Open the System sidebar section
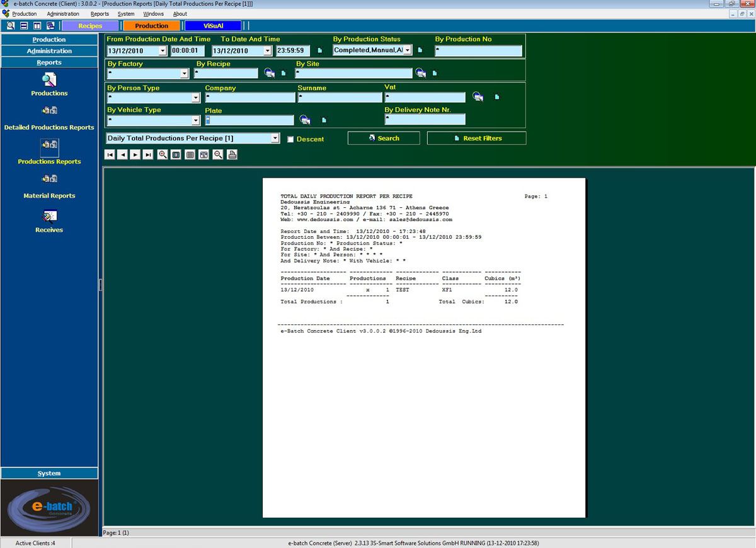 (x=49, y=473)
